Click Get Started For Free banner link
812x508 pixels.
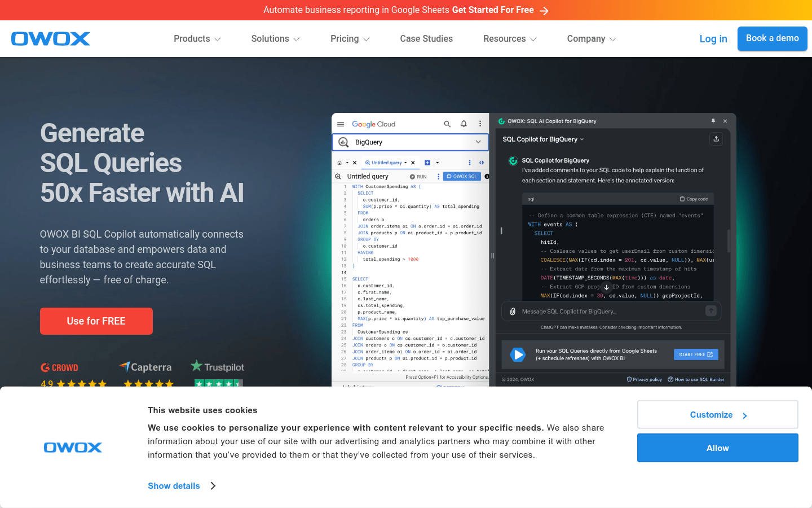[x=493, y=10]
